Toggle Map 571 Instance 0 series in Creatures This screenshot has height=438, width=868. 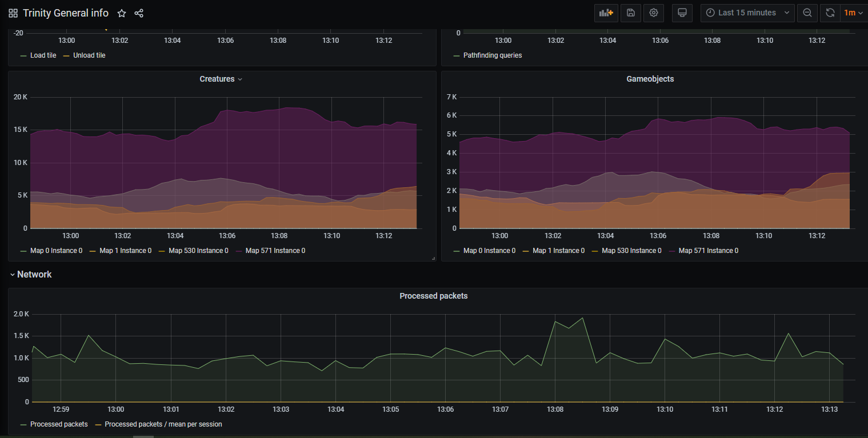pos(275,251)
